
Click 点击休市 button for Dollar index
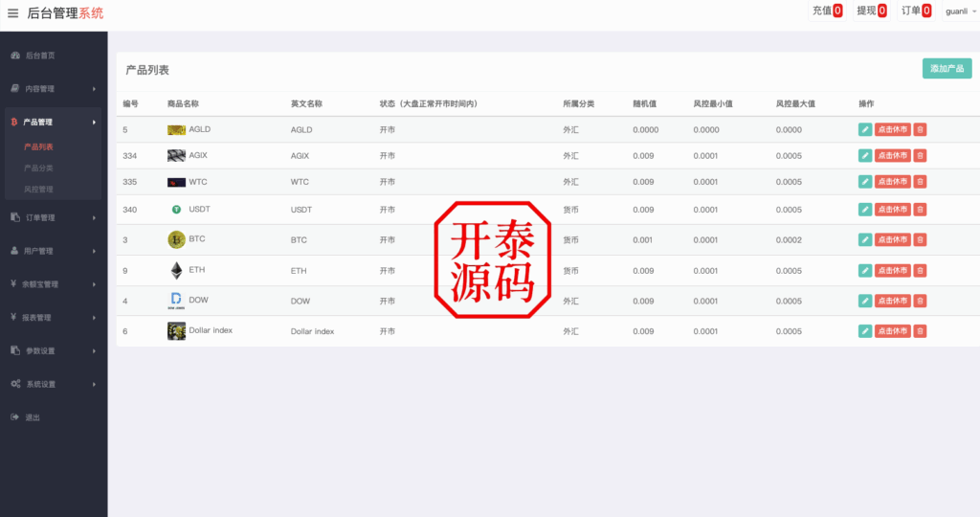893,331
